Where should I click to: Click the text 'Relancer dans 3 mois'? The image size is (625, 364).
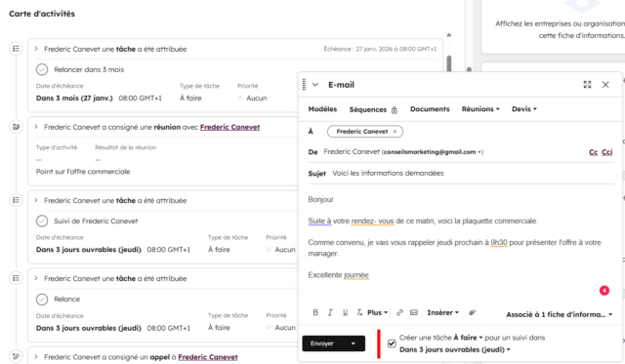[89, 69]
